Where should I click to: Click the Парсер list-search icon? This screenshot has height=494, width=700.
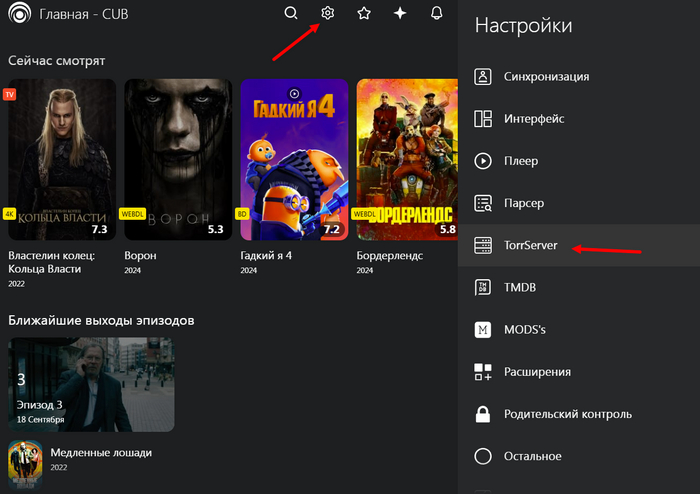pyautogui.click(x=483, y=203)
